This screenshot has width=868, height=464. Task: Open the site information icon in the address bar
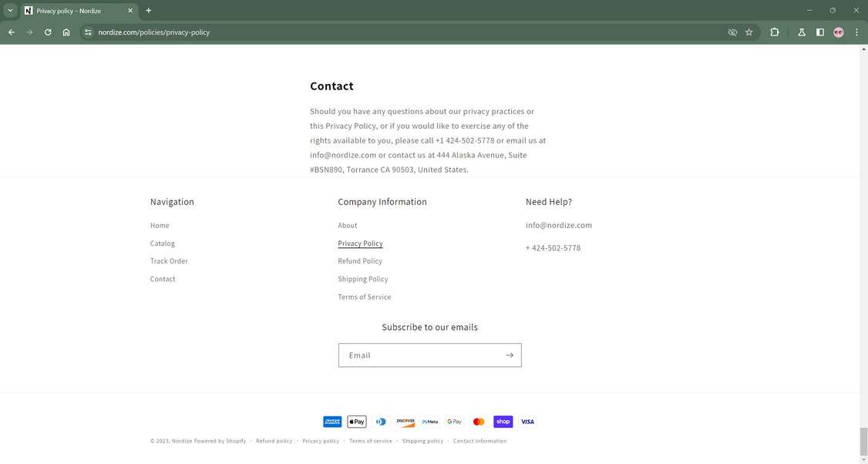tap(87, 32)
